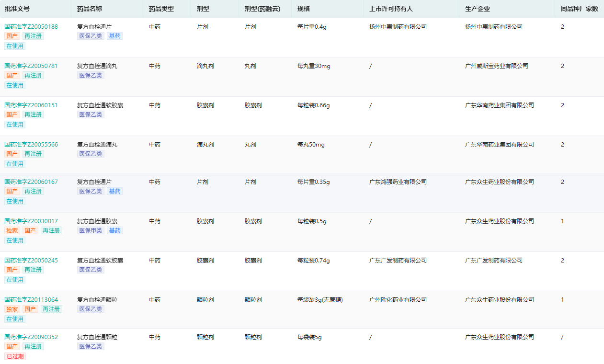Screen dimensions: 604x364
Task: Open approval number 国药准字Z20090352
Action: point(31,337)
